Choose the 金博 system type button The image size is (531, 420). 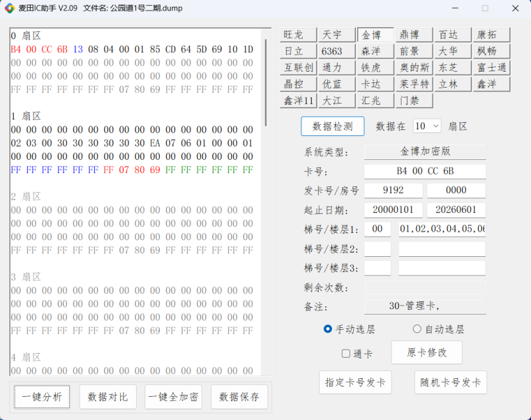(x=376, y=35)
